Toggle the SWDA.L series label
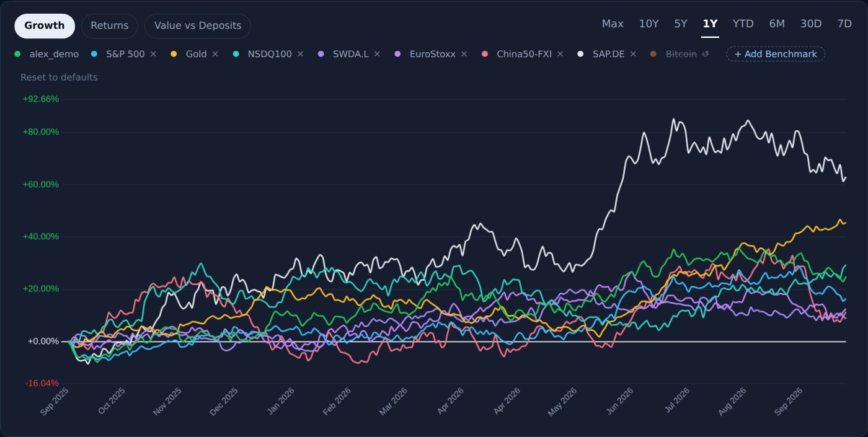 pyautogui.click(x=351, y=54)
